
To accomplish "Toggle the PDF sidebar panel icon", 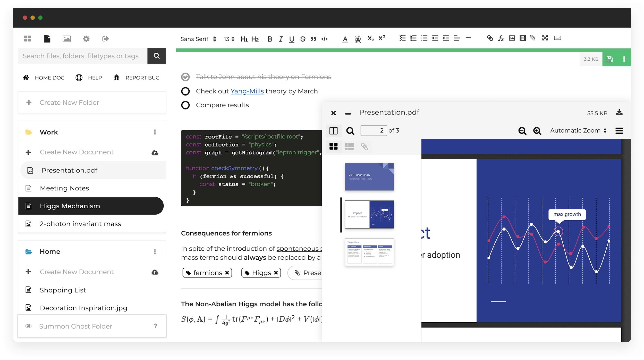I will click(x=333, y=131).
